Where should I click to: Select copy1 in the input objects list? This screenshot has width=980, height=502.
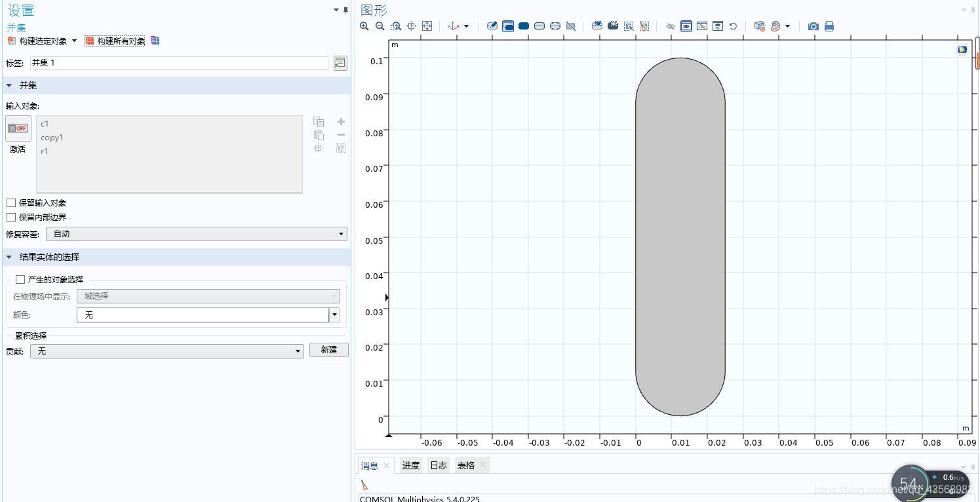coord(52,138)
